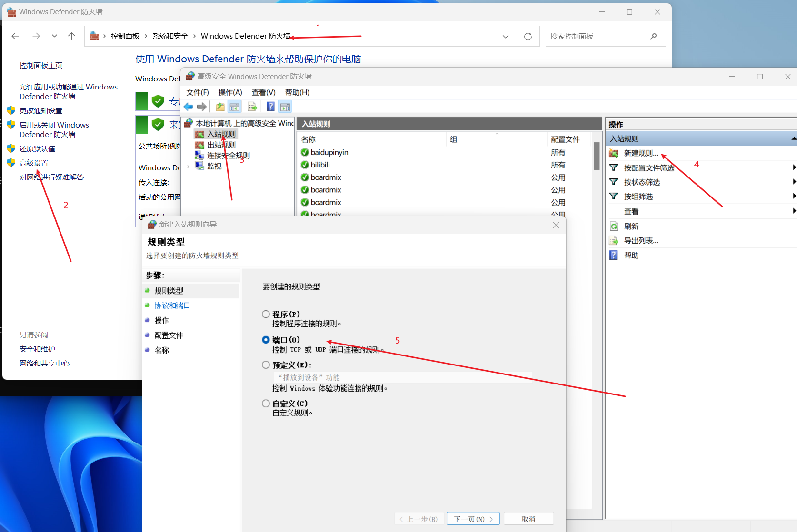The width and height of the screenshot is (797, 532).
Task: Expand the 按状态筛选 submenu arrow
Action: (794, 182)
